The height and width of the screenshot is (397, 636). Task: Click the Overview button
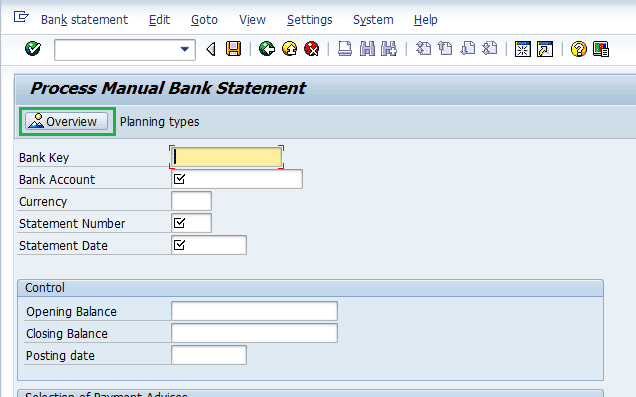point(67,121)
